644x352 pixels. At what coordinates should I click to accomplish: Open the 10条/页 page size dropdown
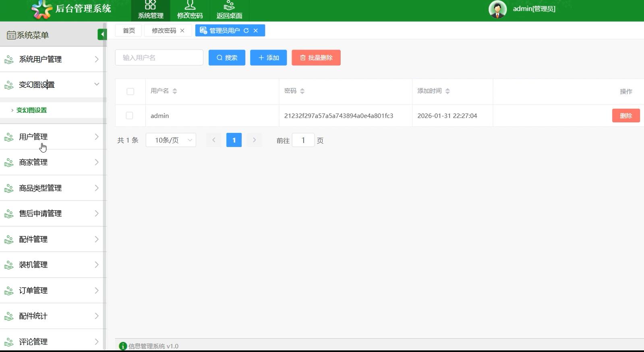point(171,140)
